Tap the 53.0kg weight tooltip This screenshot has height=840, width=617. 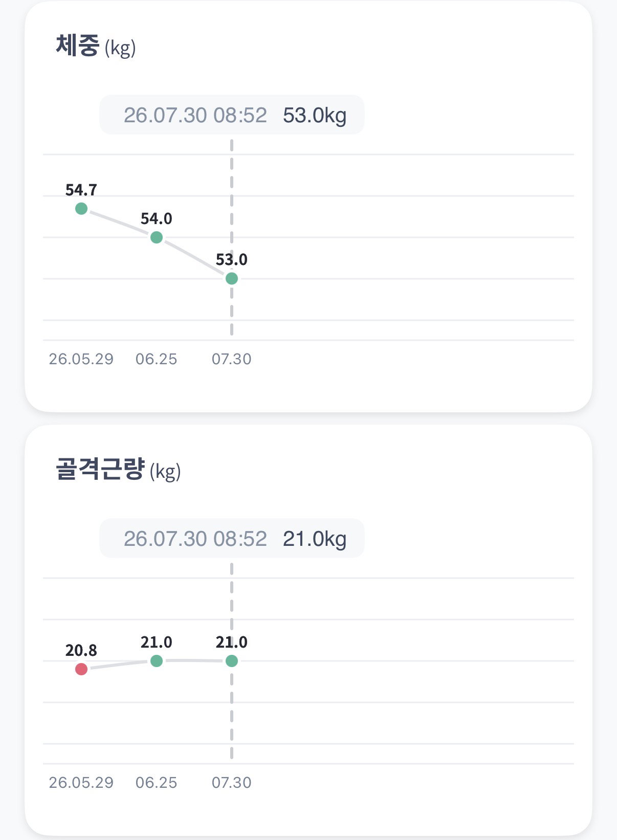232,115
